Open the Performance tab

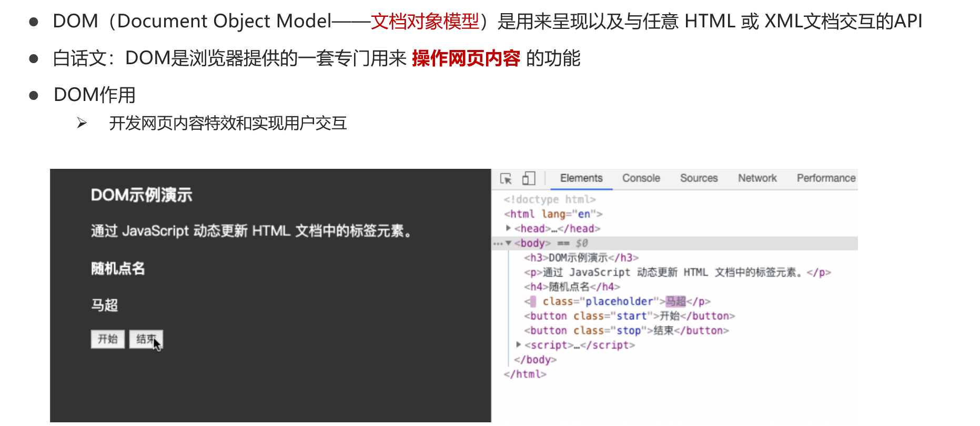click(x=826, y=178)
